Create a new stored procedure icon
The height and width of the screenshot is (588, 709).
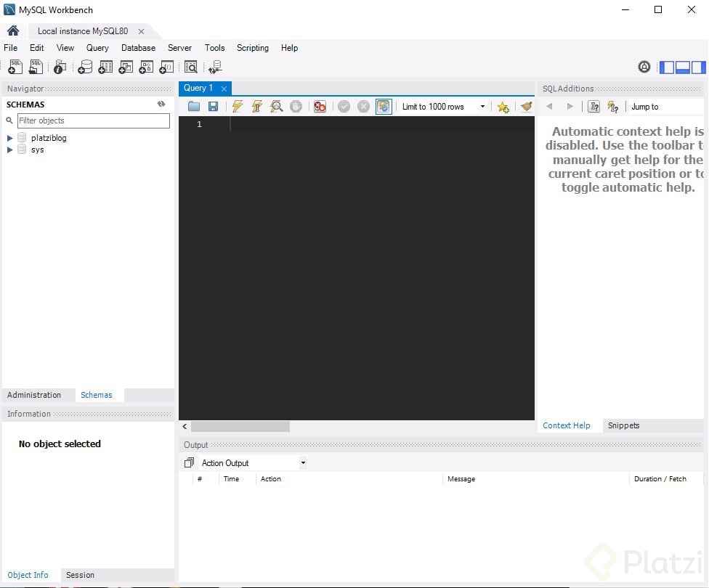[146, 67]
